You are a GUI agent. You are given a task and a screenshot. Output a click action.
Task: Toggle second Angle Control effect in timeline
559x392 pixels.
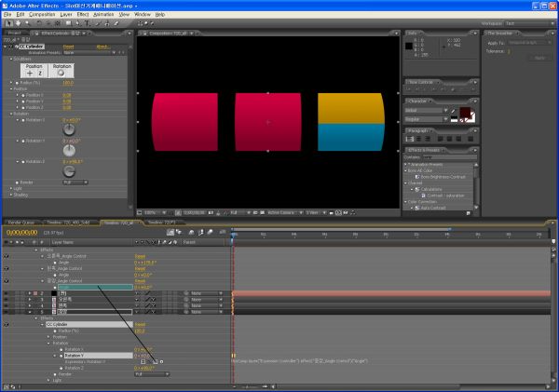point(7,269)
